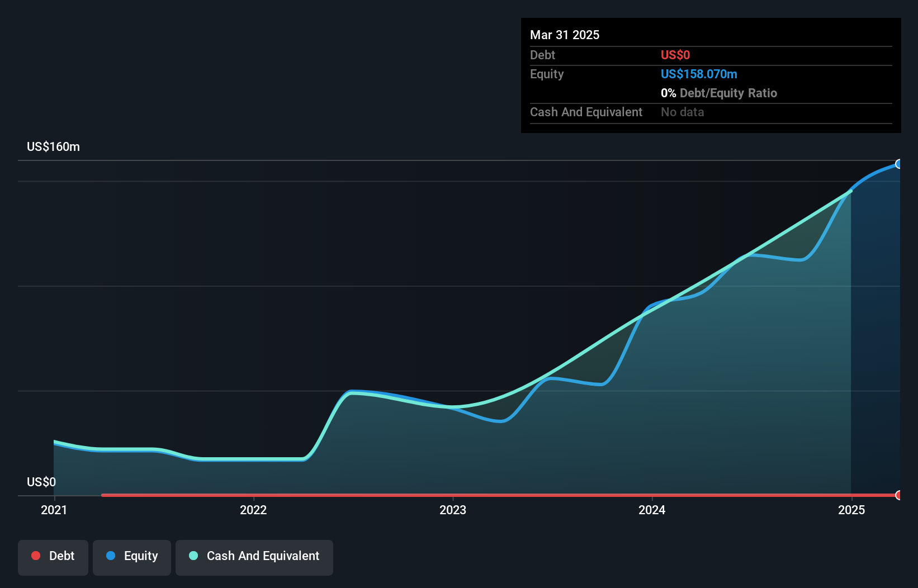Toggle the Debt series legend button

[x=53, y=557]
